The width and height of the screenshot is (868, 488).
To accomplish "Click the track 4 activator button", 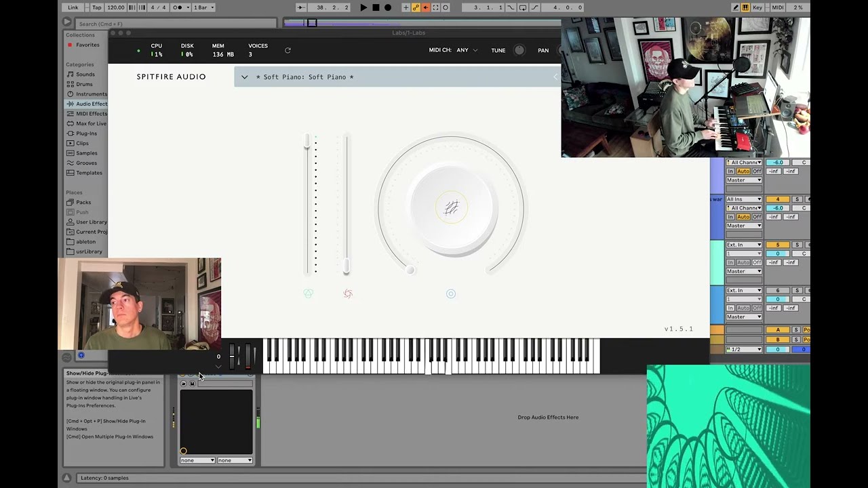I will pos(778,199).
